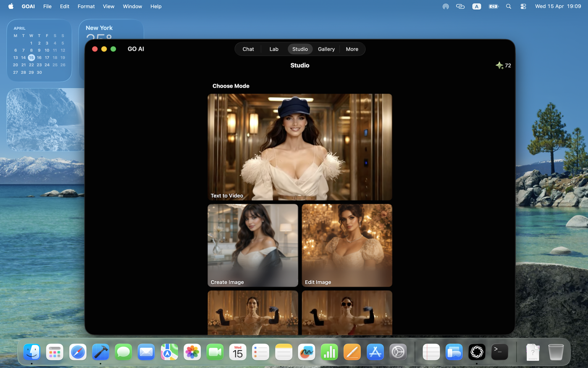Image resolution: width=588 pixels, height=368 pixels.
Task: Open the App Store from the Dock
Action: tap(375, 352)
